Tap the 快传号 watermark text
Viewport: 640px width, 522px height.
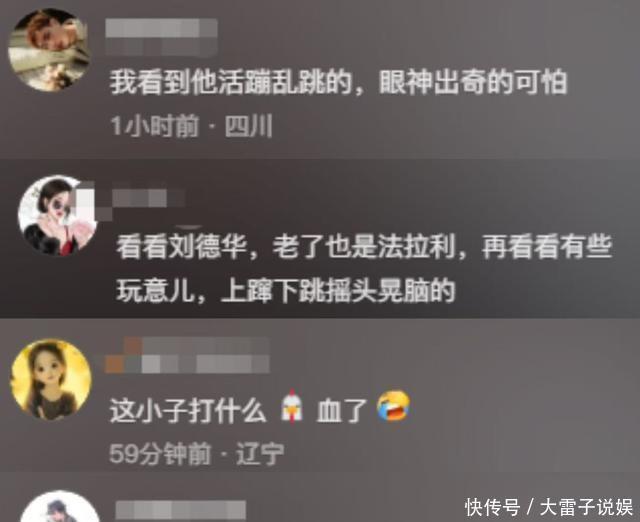pos(493,507)
